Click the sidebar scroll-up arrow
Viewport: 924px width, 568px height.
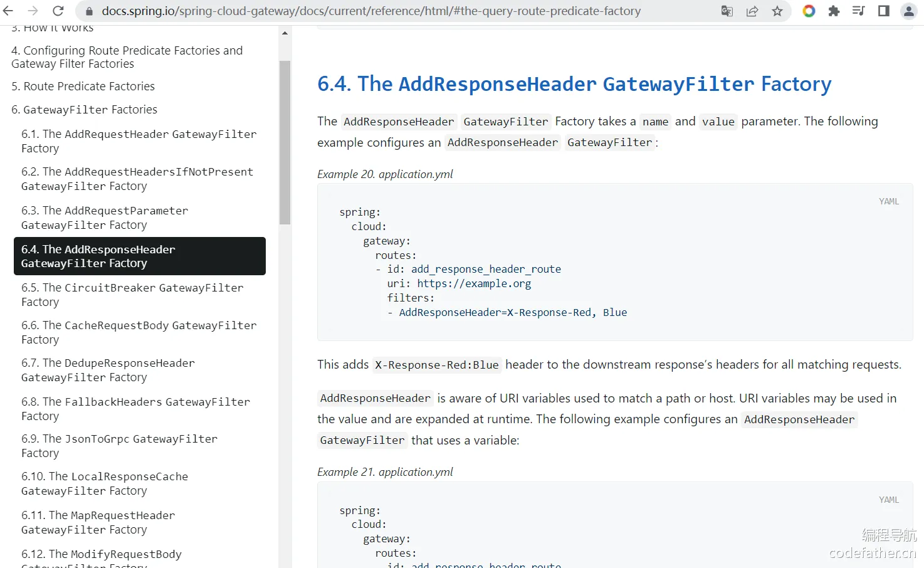(285, 33)
